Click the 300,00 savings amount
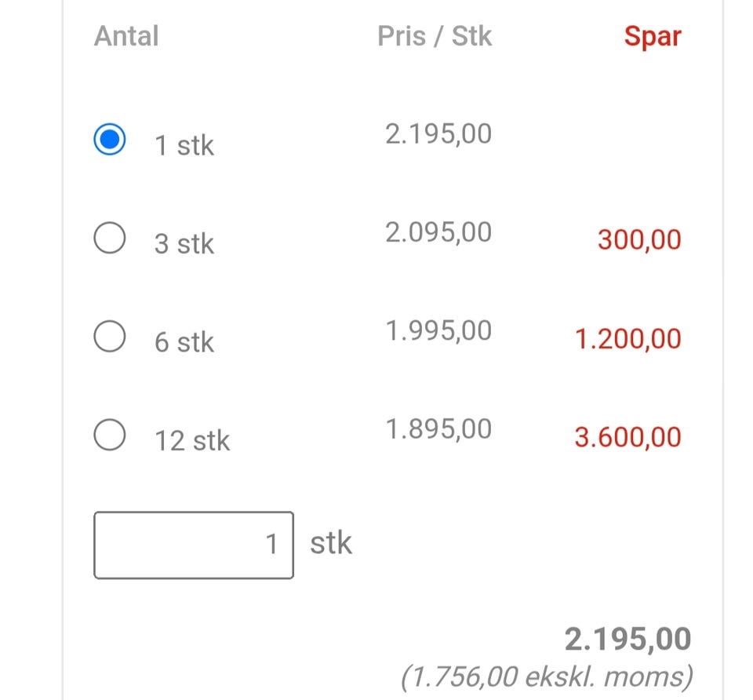 click(x=639, y=239)
